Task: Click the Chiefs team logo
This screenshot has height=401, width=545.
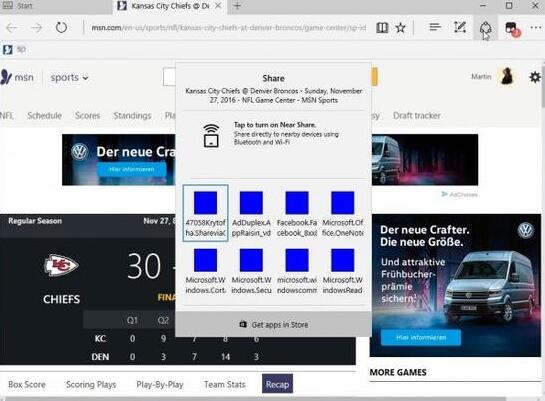Action: 61,265
